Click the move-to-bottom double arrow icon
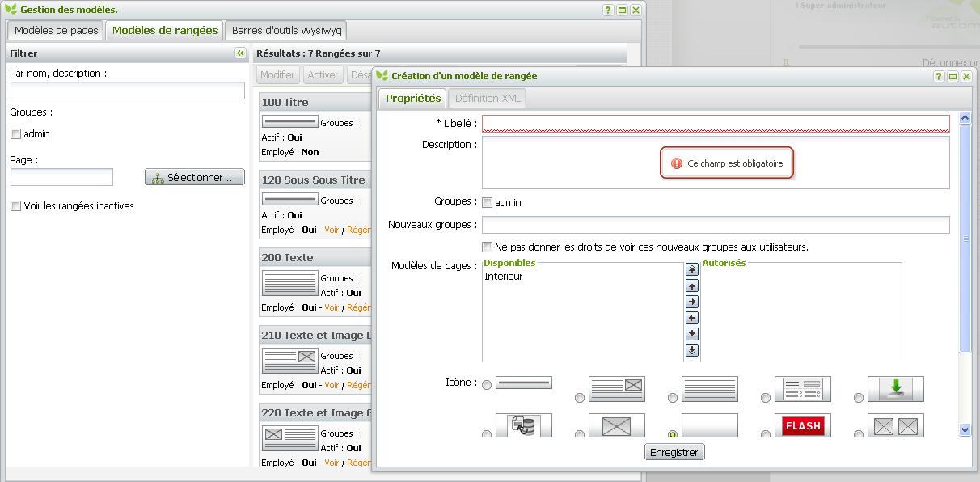980x482 pixels. tap(692, 350)
